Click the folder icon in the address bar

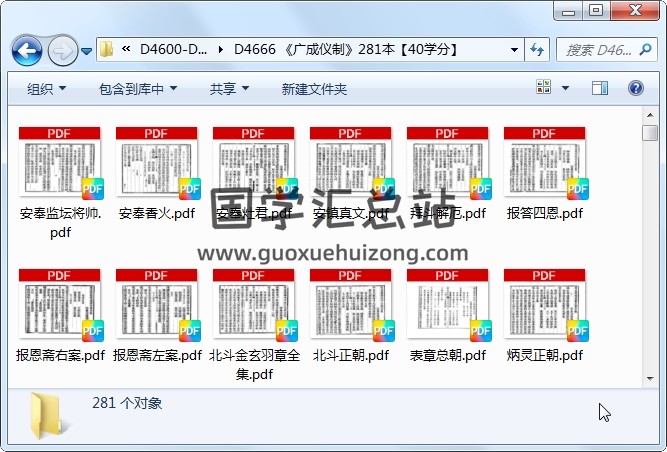[106, 50]
